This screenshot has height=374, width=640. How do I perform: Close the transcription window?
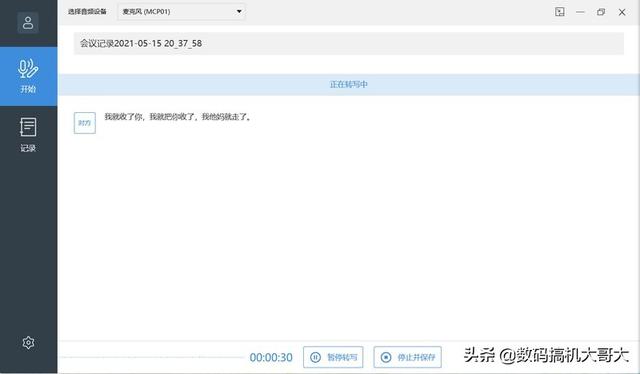(x=622, y=12)
